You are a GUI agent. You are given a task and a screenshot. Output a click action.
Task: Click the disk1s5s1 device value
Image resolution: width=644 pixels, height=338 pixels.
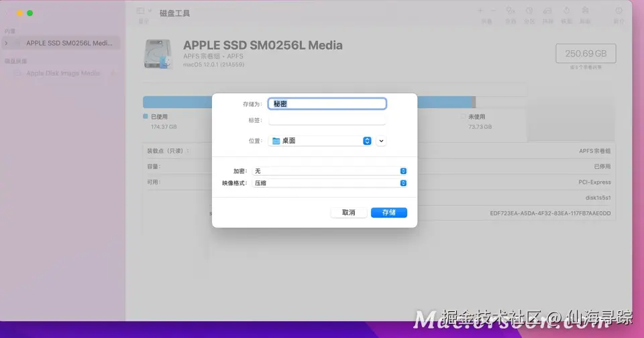[598, 198]
